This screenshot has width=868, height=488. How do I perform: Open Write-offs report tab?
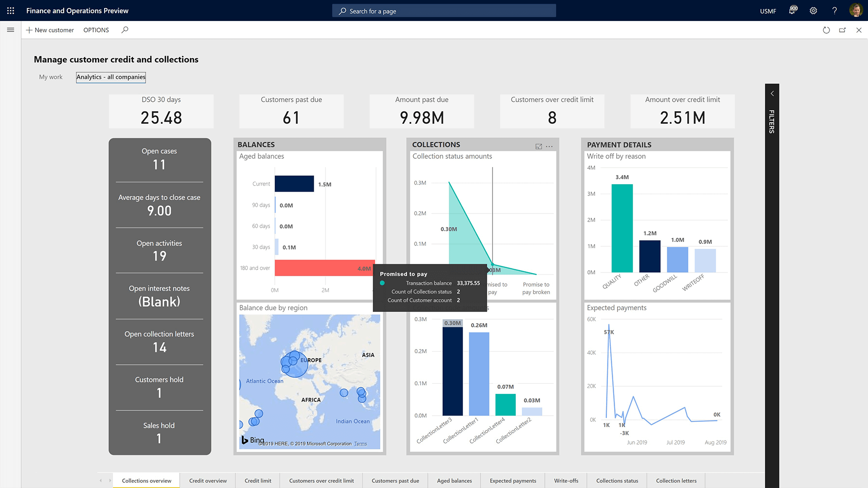click(566, 480)
